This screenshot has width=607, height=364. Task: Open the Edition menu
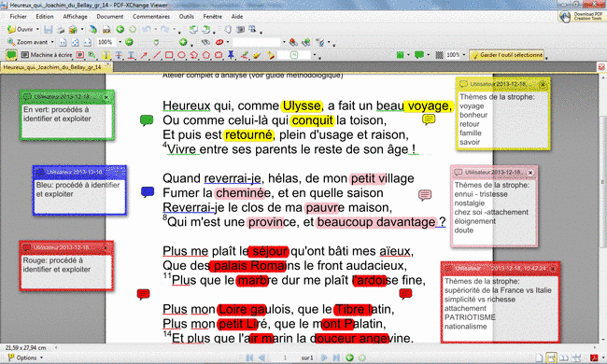(x=45, y=17)
